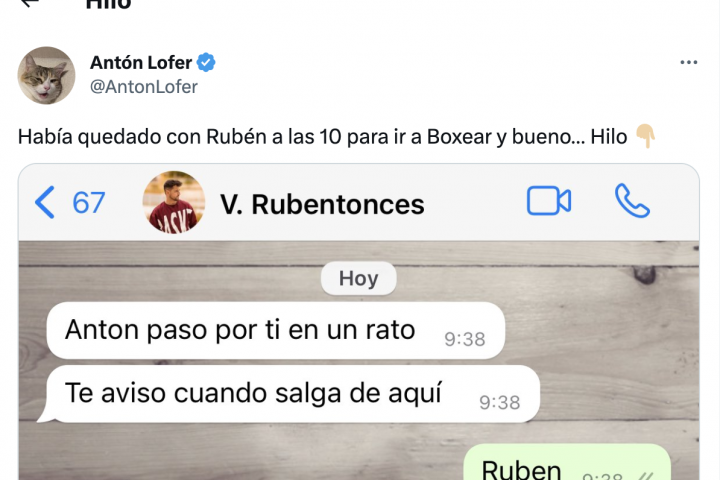This screenshot has height=480, width=720.
Task: Open Antón Lofer's cat profile picture
Action: pos(46,75)
